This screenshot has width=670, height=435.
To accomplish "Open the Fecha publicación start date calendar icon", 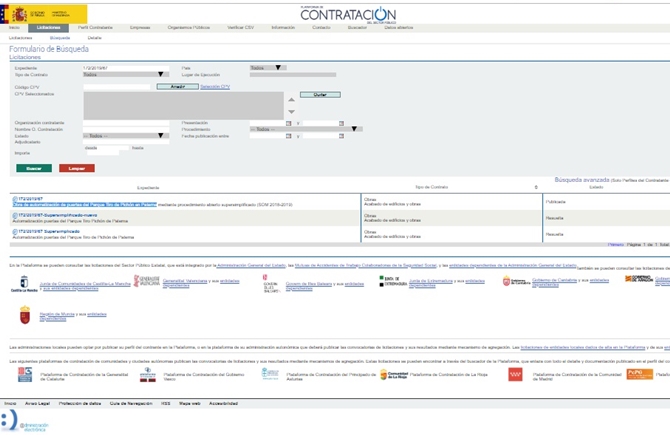I will click(288, 135).
